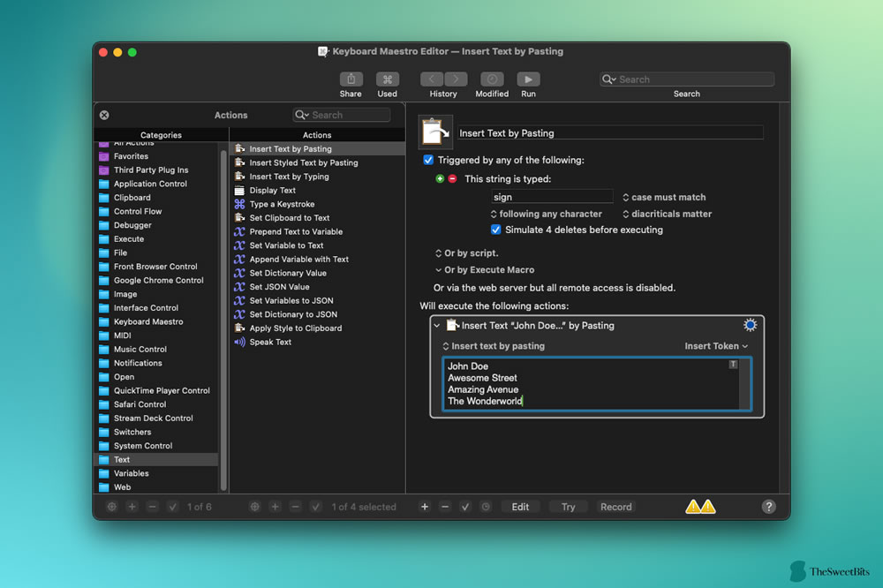The width and height of the screenshot is (883, 588).
Task: Select the Favorites category
Action: (x=155, y=156)
